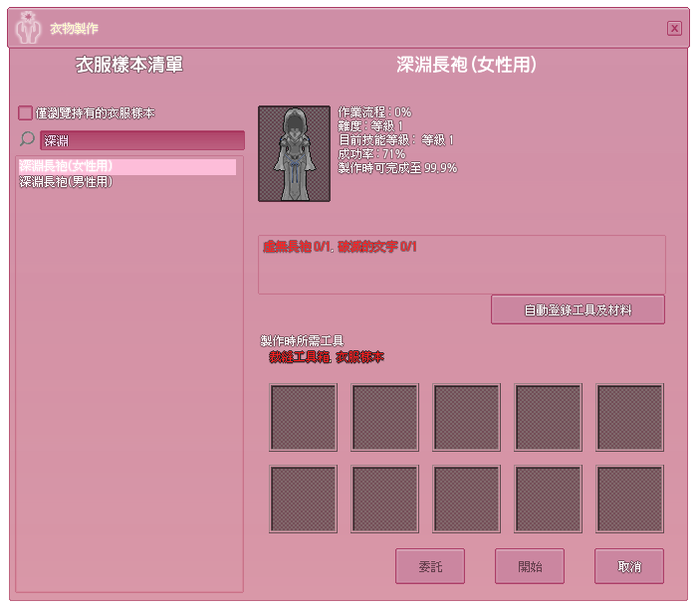Click the 委託 button
700x608 pixels.
pos(430,566)
